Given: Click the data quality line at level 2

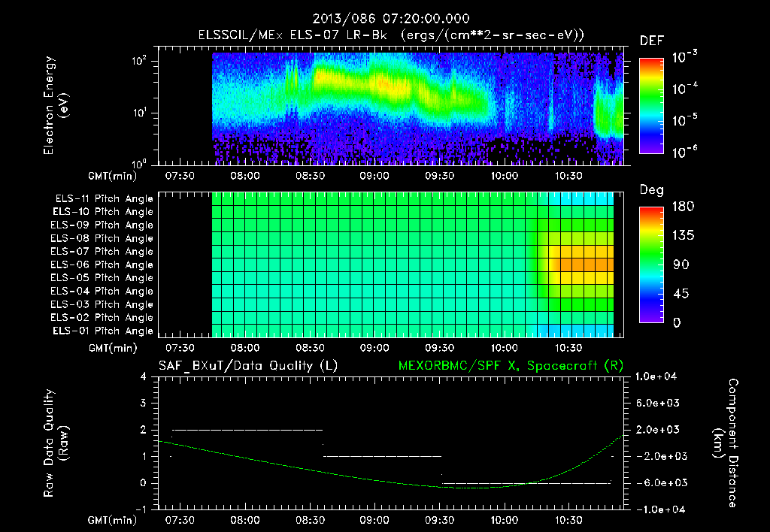Looking at the screenshot, I should (247, 430).
